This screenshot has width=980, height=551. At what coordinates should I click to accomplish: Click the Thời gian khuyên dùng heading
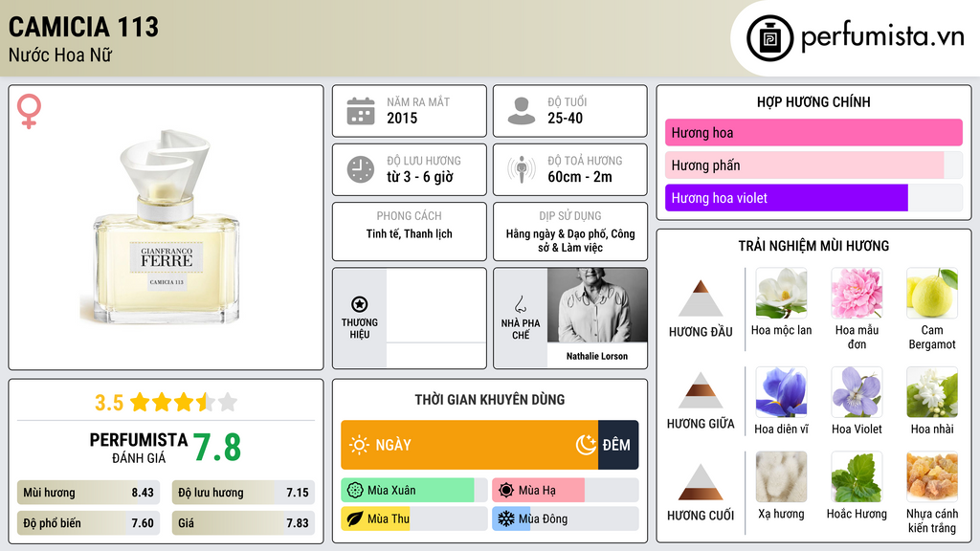point(489,399)
